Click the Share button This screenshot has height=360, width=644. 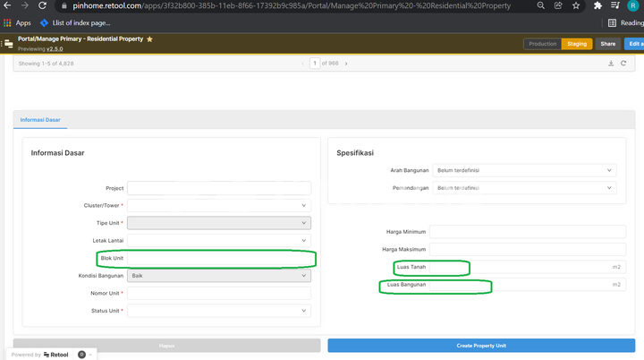point(608,44)
